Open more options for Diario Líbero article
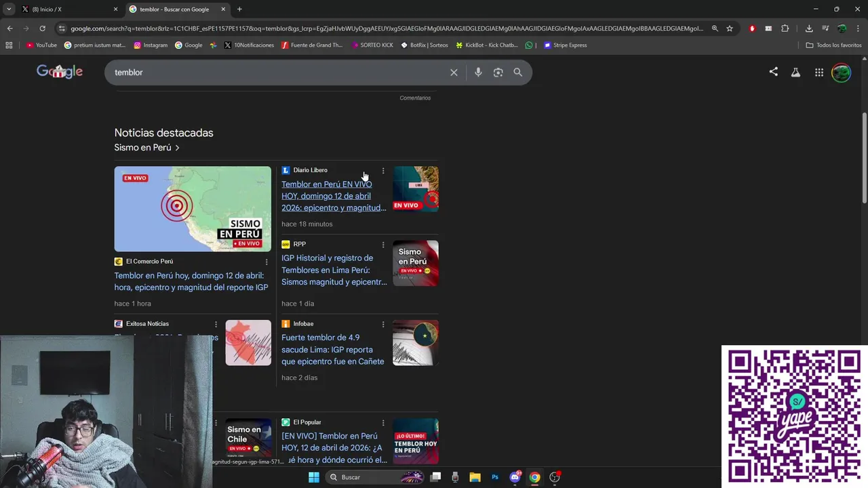Image resolution: width=868 pixels, height=488 pixels. pyautogui.click(x=383, y=171)
